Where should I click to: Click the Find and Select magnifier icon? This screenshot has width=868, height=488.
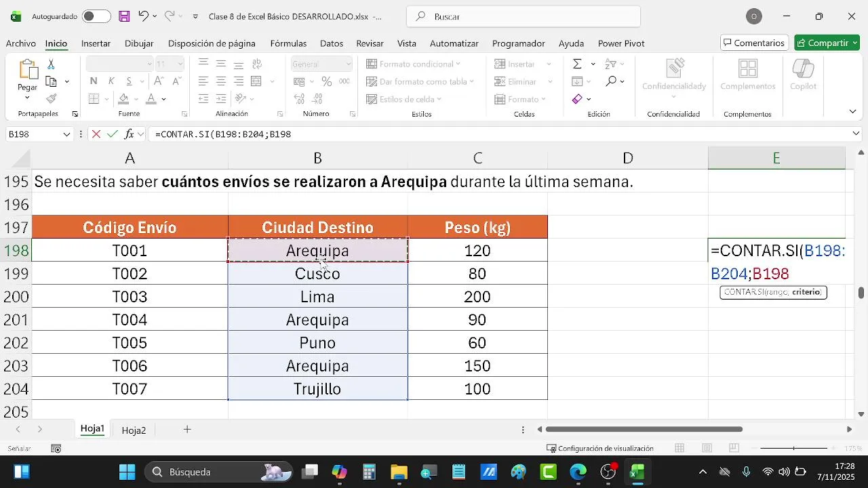[611, 81]
